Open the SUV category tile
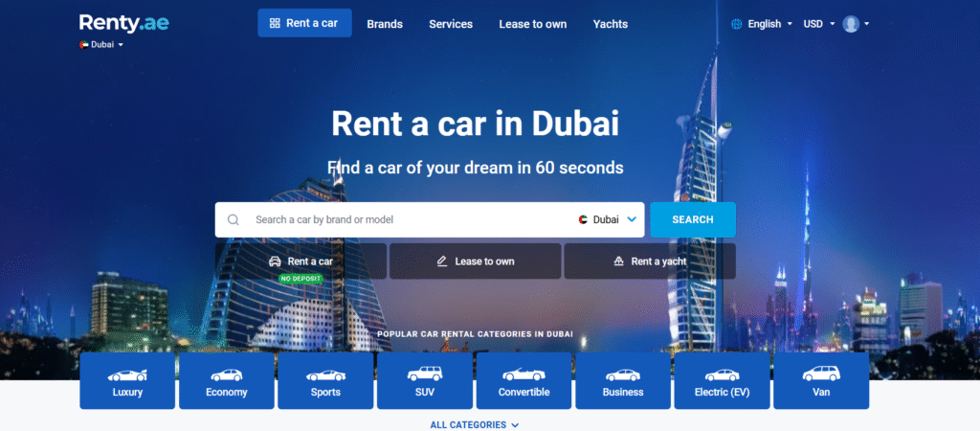Image resolution: width=980 pixels, height=431 pixels. click(424, 380)
